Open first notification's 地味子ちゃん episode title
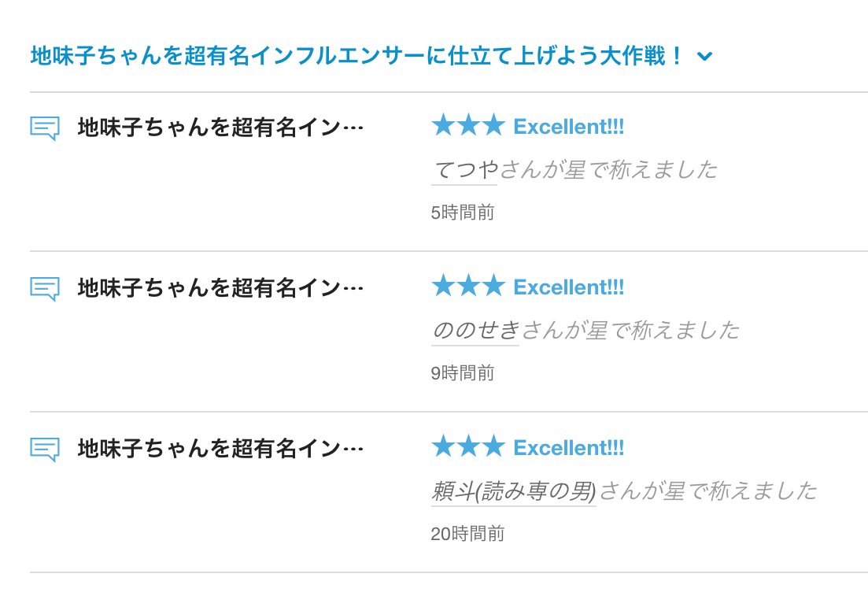Image resolution: width=868 pixels, height=607 pixels. pos(220,128)
